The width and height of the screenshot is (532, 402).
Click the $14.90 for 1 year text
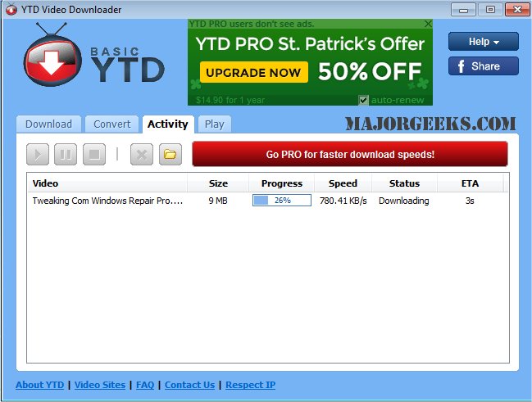click(x=230, y=100)
